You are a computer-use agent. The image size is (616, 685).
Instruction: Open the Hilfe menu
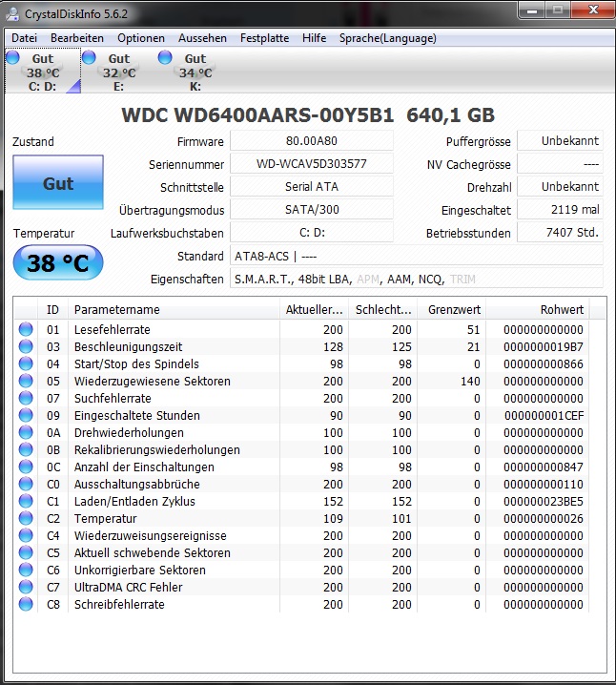[314, 38]
